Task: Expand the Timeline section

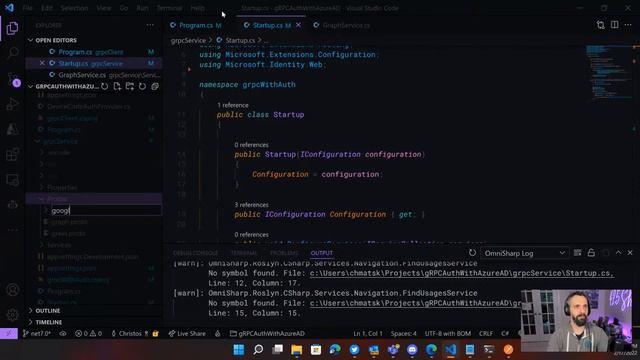Action: (x=49, y=322)
